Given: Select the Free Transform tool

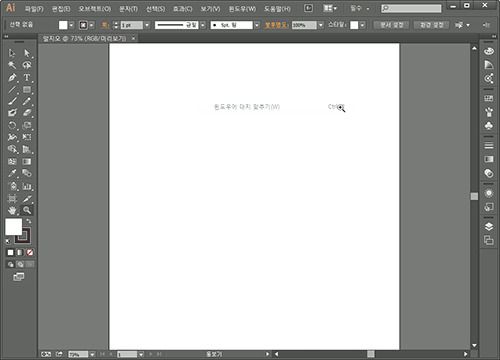Looking at the screenshot, I should (x=27, y=137).
